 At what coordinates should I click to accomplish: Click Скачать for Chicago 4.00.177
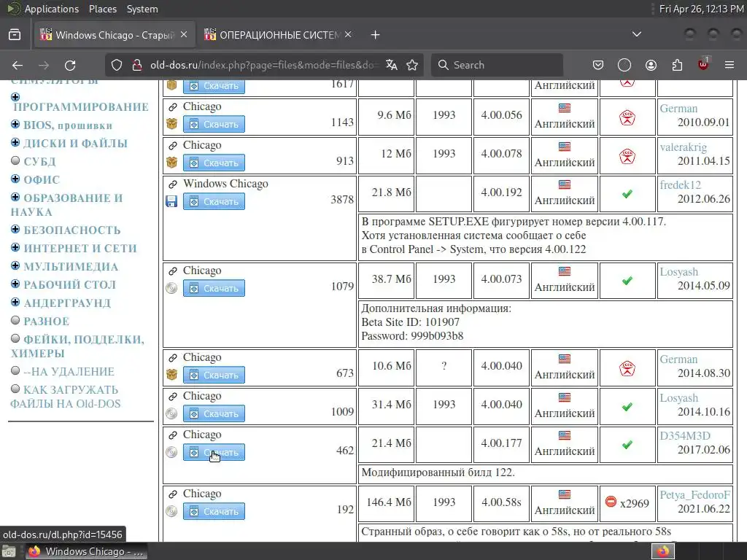[x=214, y=452]
